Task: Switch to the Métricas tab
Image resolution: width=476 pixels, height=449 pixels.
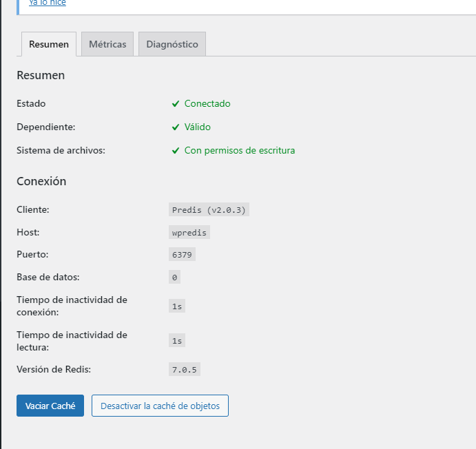Action: point(107,44)
